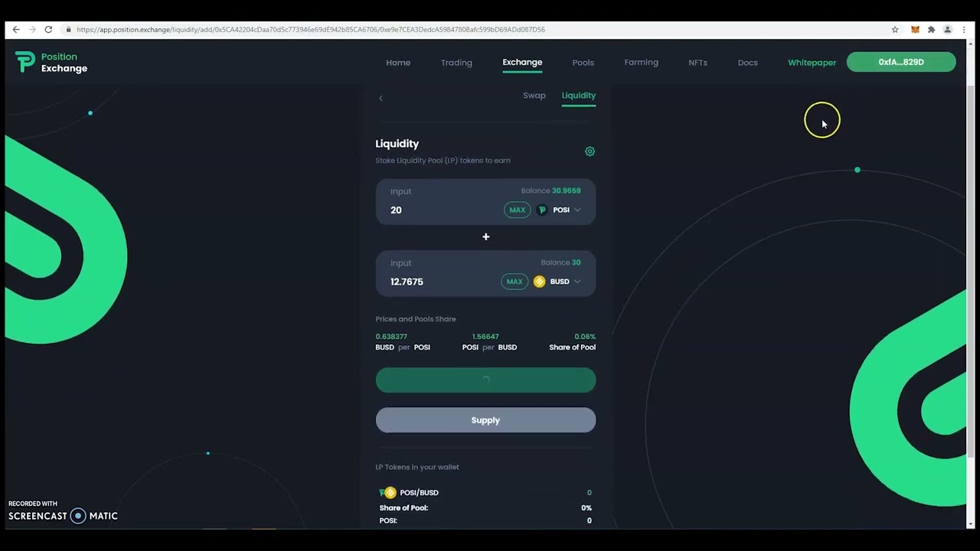The width and height of the screenshot is (980, 551).
Task: Click the POSI/BUSD LP token row
Action: coord(485,493)
